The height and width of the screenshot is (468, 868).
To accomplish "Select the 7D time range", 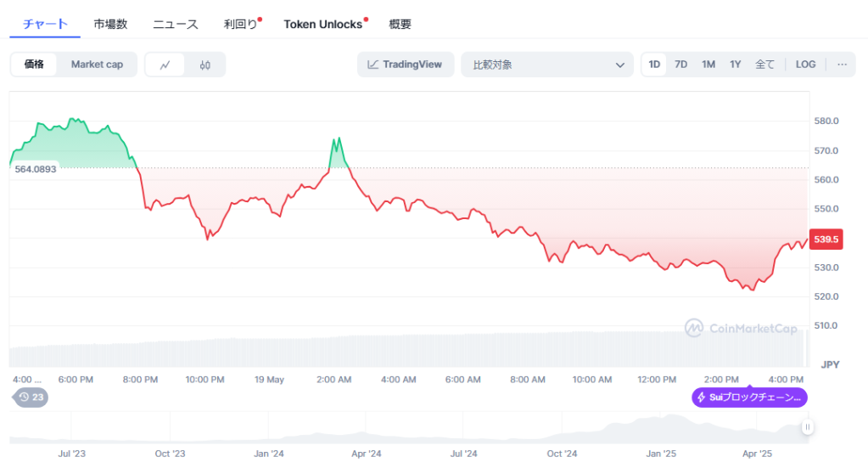I will pyautogui.click(x=680, y=65).
